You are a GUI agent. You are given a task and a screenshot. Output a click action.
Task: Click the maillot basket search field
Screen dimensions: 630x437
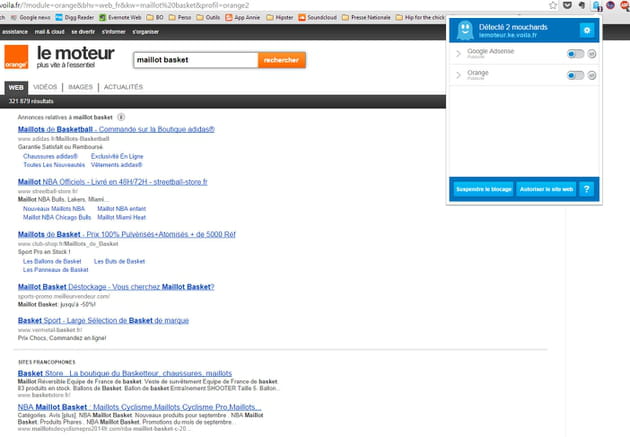click(x=196, y=60)
